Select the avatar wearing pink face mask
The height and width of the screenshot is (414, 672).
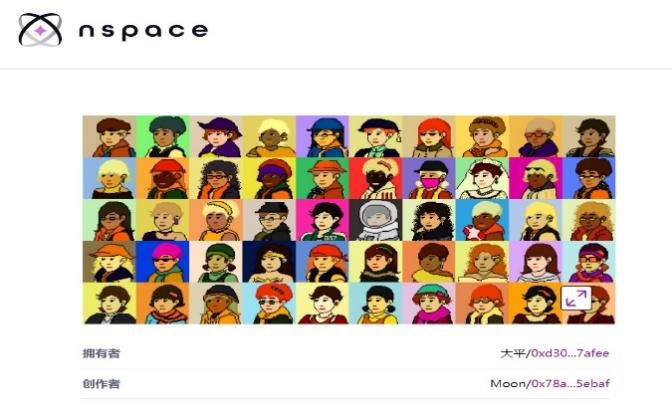[x=429, y=178]
